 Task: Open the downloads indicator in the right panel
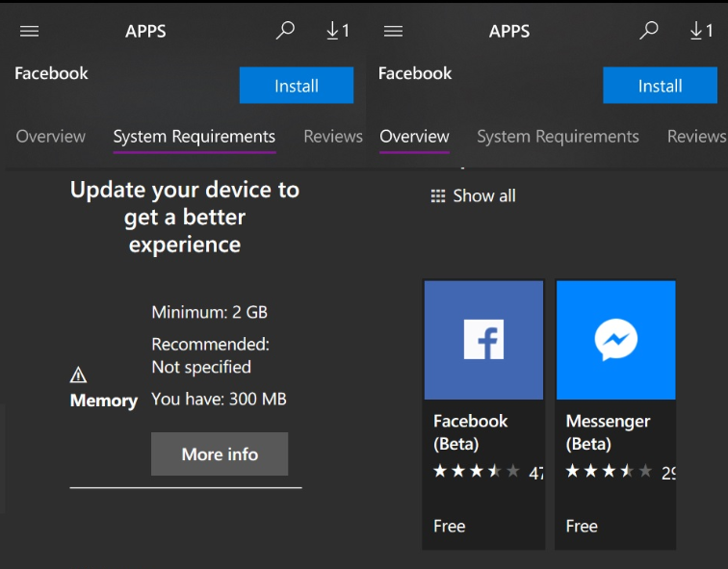pos(701,31)
